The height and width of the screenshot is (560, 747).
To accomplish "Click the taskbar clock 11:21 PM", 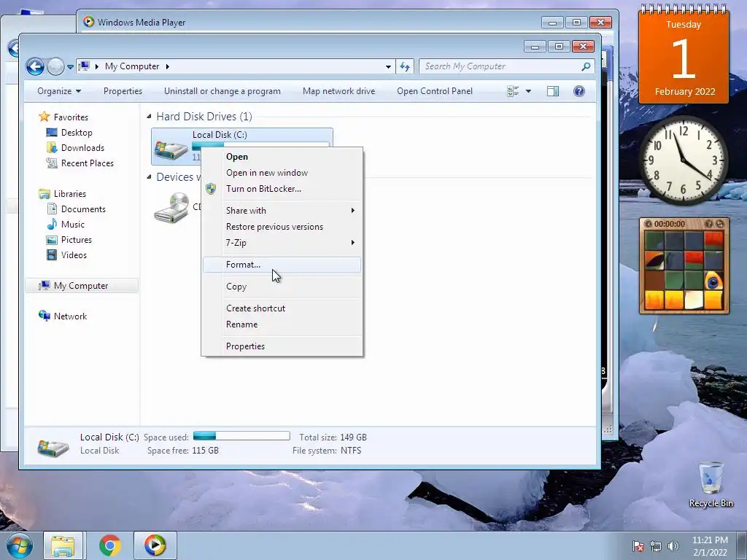I will 710,545.
